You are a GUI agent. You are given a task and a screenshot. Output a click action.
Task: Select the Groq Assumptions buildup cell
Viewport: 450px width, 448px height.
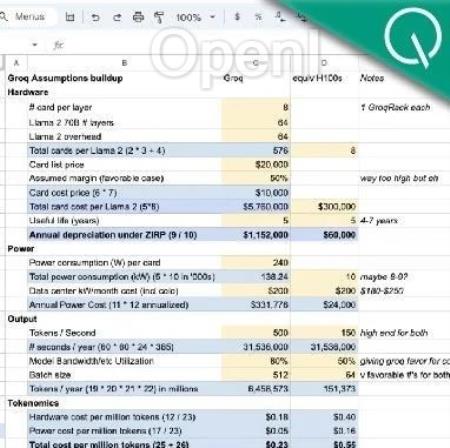coord(65,78)
